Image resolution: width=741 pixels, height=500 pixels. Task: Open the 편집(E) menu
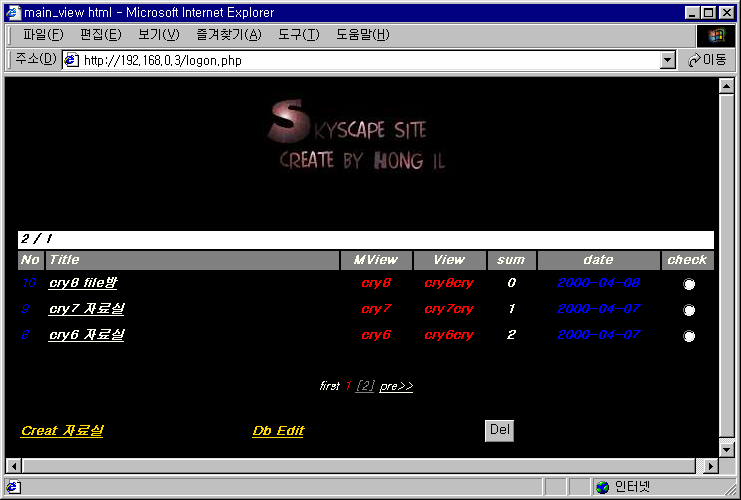click(101, 34)
